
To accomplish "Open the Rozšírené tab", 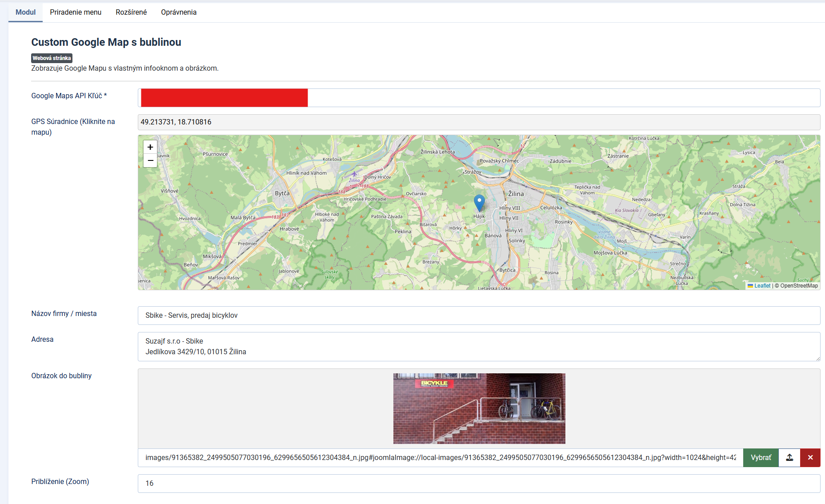I will point(131,12).
